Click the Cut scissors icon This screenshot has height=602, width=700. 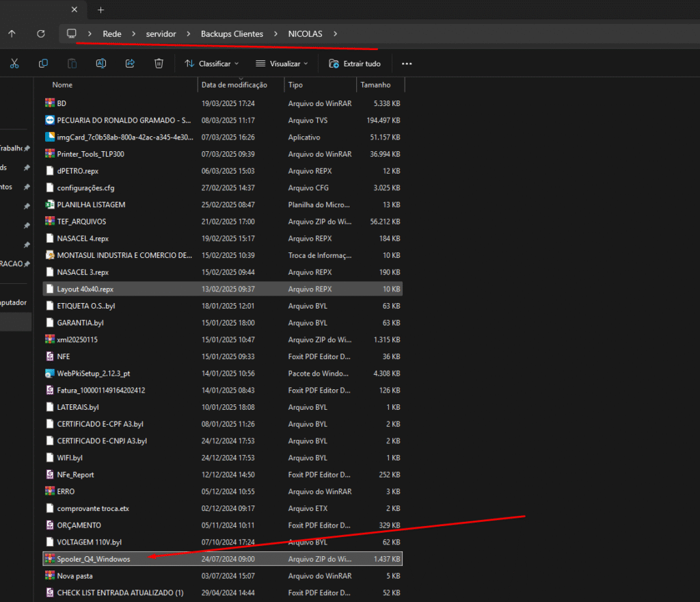click(x=14, y=64)
